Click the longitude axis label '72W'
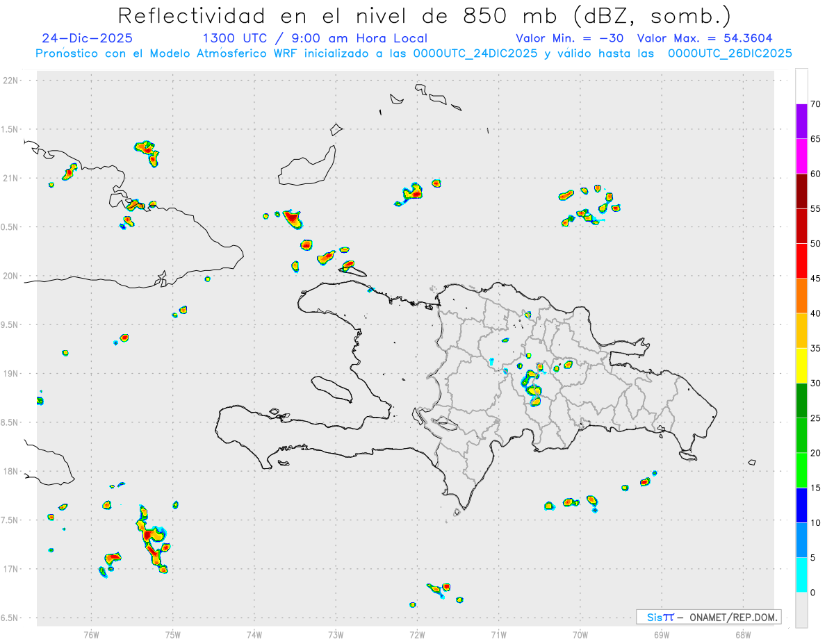Viewport: 834px width, 644px height. [x=417, y=634]
